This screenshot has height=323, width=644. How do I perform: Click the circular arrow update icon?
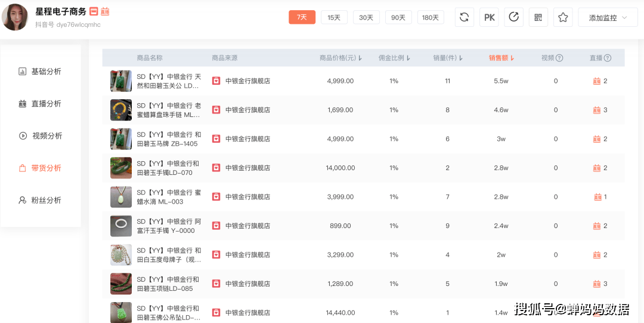(x=513, y=17)
